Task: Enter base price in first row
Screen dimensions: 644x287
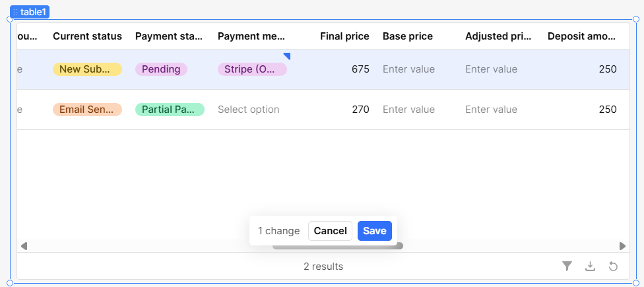Action: click(408, 69)
